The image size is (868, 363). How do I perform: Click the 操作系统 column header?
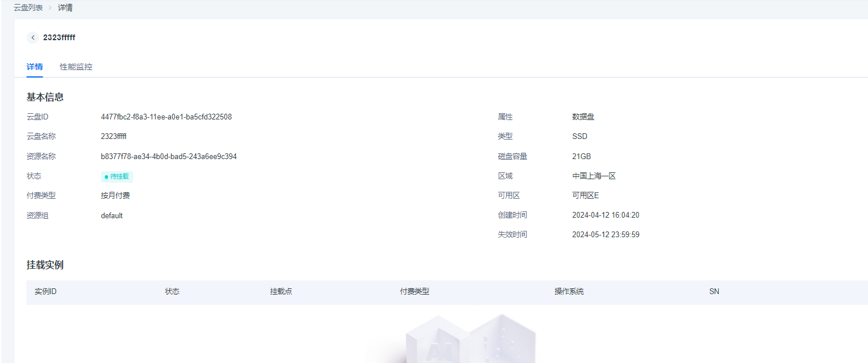(569, 292)
